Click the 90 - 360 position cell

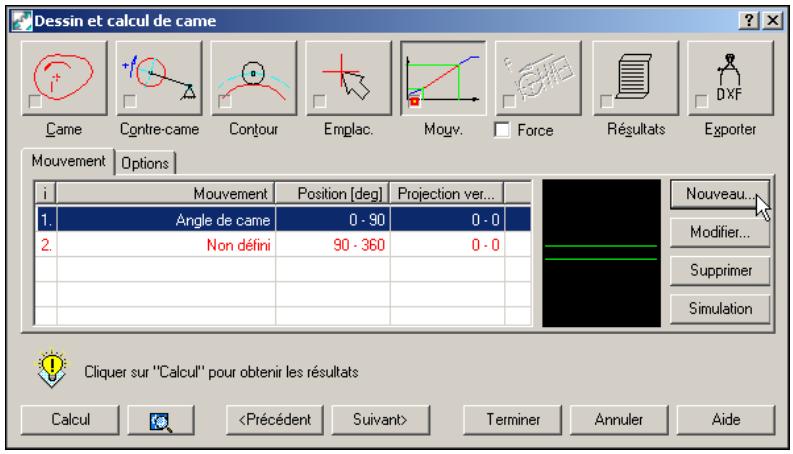(x=333, y=245)
